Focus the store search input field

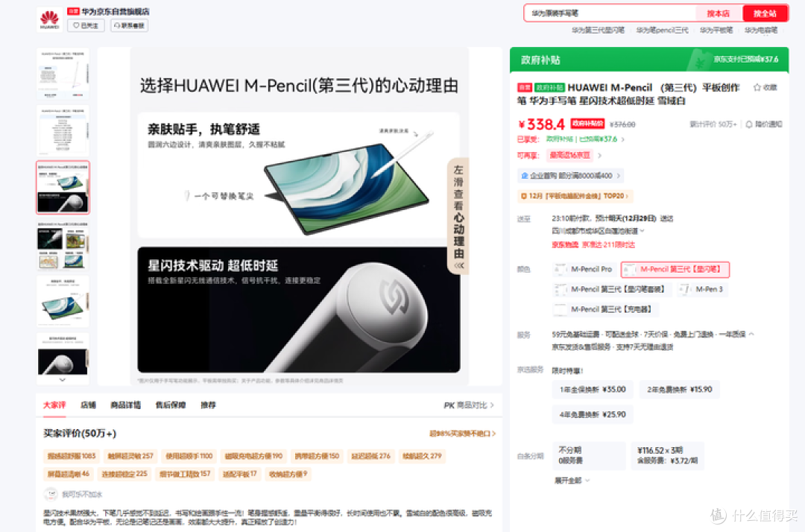tap(610, 13)
